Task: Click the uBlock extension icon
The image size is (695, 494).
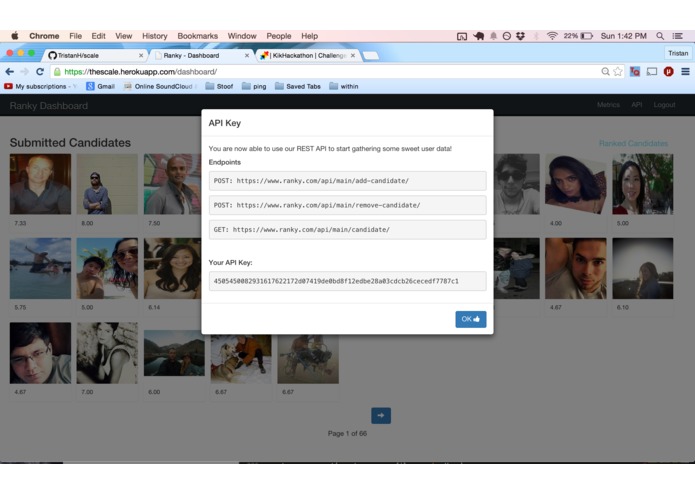Action: (668, 71)
